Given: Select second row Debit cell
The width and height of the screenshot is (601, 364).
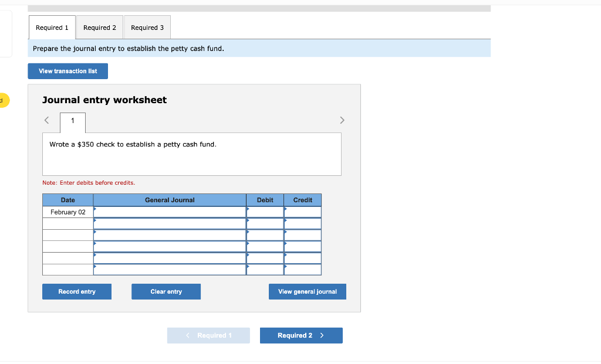Looking at the screenshot, I should click(265, 223).
